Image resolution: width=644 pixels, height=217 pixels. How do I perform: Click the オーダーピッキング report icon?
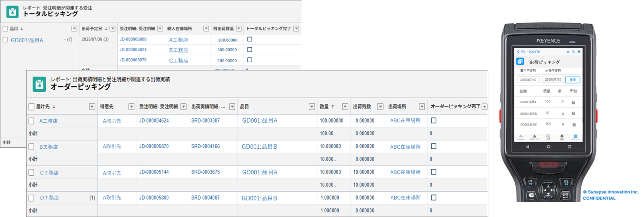pos(39,84)
